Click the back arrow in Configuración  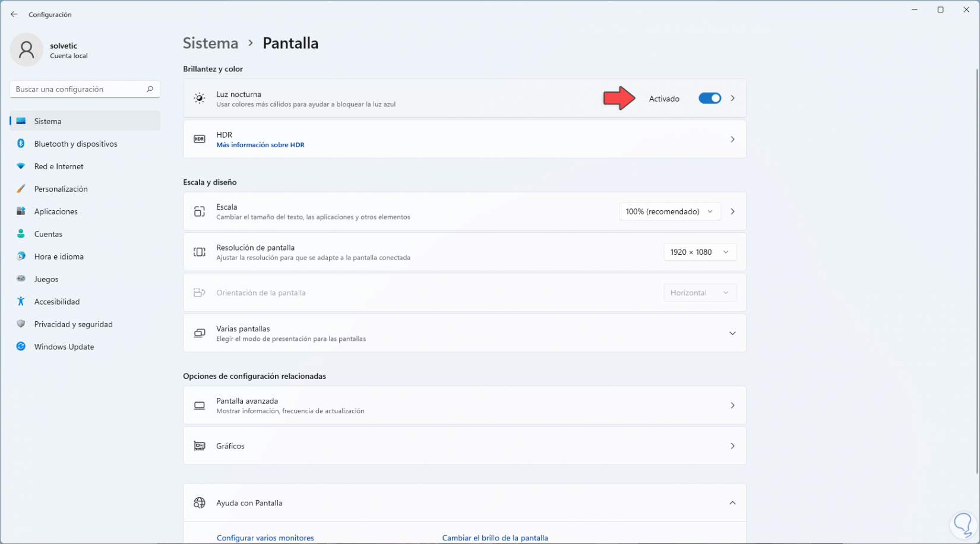click(14, 14)
